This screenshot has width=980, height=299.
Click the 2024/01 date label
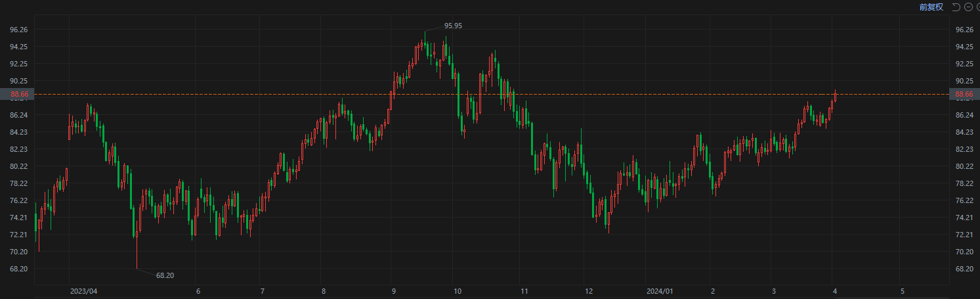pos(660,290)
